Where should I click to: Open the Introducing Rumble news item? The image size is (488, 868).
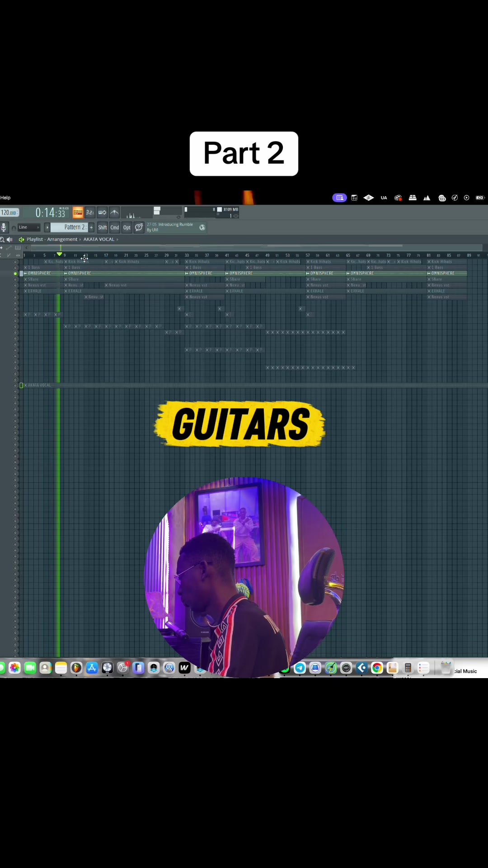(x=170, y=227)
